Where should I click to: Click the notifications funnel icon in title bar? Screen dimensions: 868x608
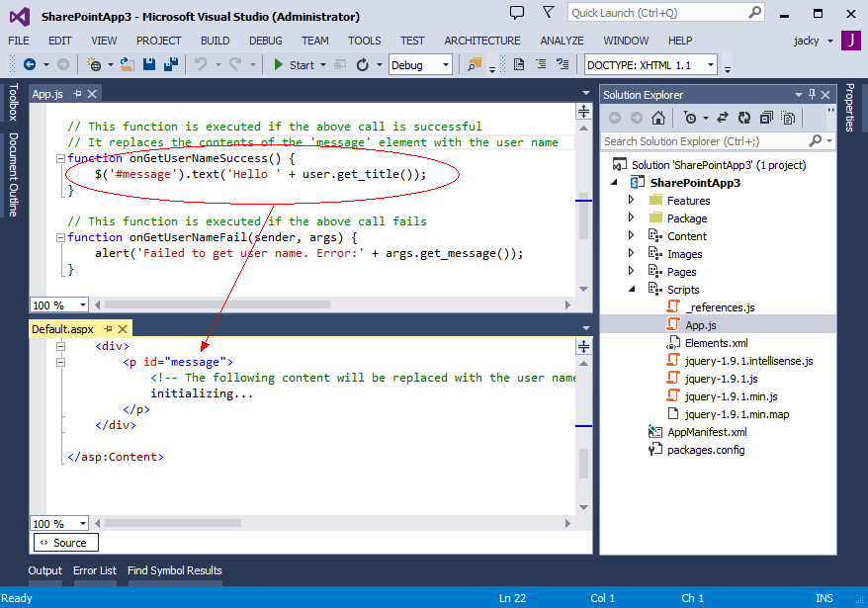(548, 12)
